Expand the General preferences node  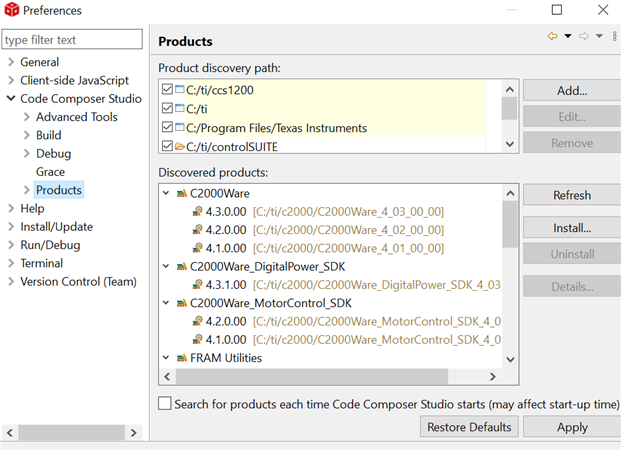[x=10, y=62]
